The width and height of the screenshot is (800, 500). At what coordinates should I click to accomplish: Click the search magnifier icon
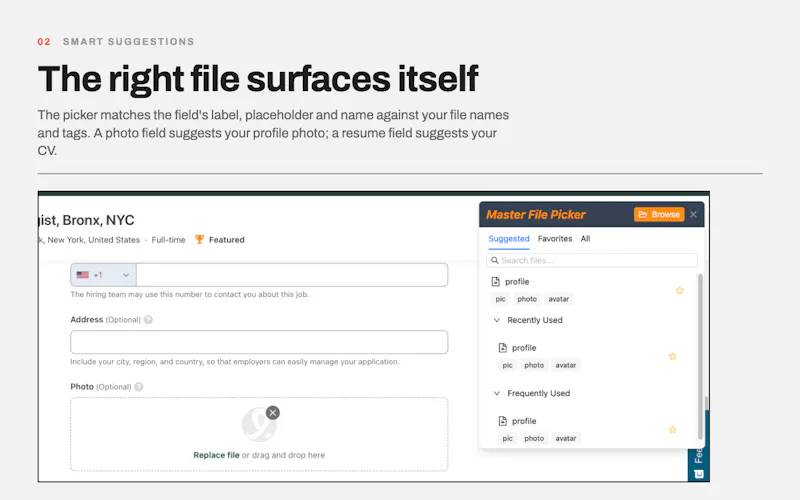tap(494, 260)
